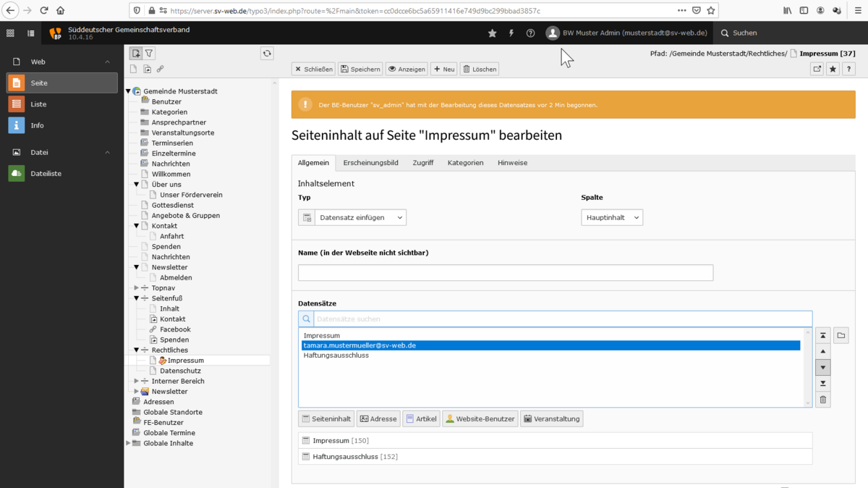Collapse the Seitenfuß tree node
The image size is (868, 488).
pos(137,298)
